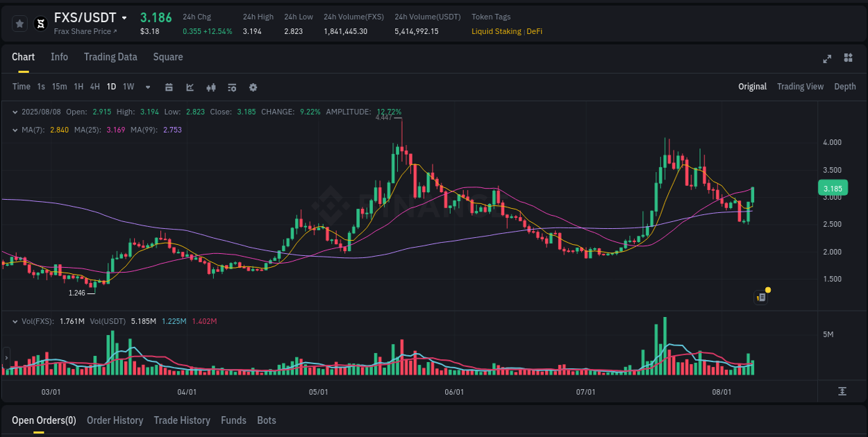The image size is (868, 437).
Task: Select the 1W timeframe
Action: click(128, 87)
